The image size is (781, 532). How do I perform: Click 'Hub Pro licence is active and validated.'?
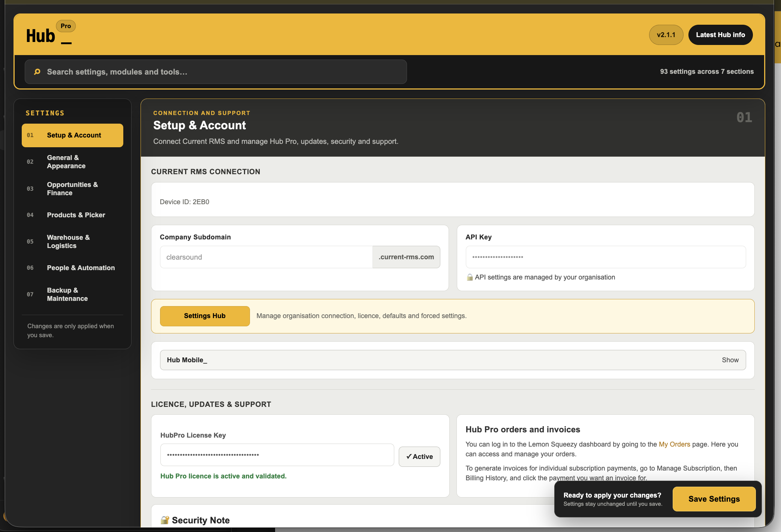(223, 476)
